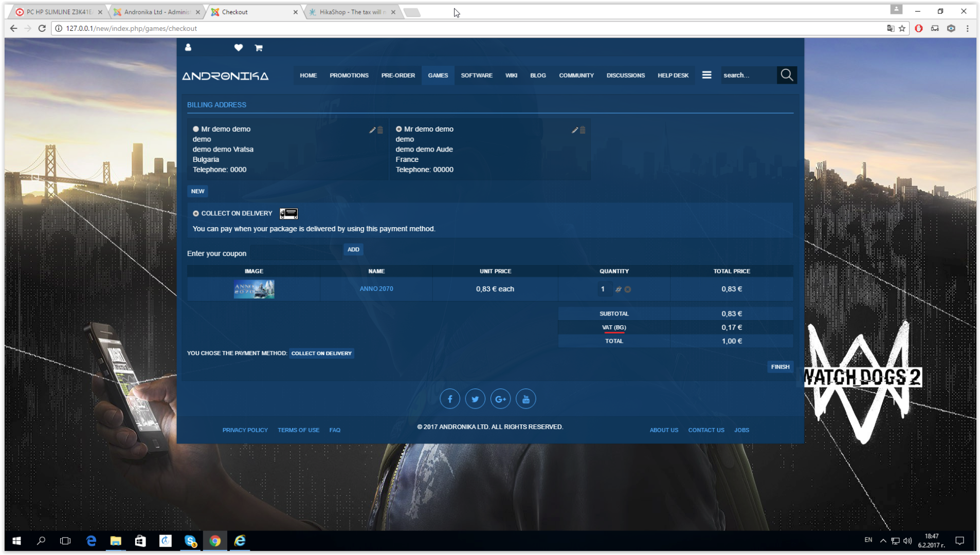
Task: Click the Collect on Delivery payment badge
Action: point(321,354)
